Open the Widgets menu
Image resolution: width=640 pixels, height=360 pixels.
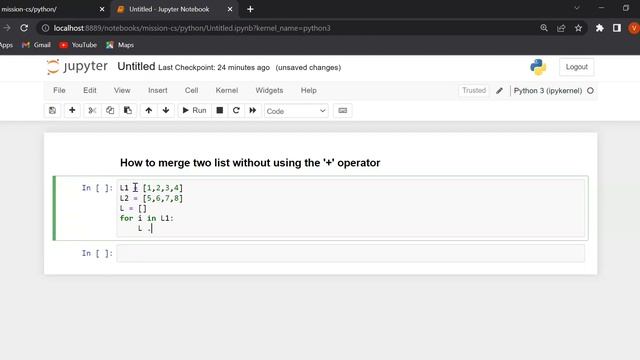pos(269,90)
